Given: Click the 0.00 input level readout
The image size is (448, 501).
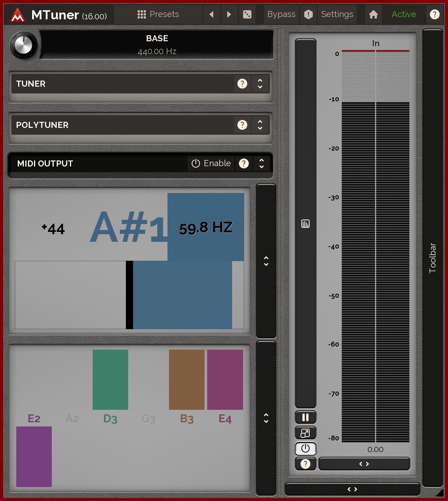Looking at the screenshot, I should 375,450.
